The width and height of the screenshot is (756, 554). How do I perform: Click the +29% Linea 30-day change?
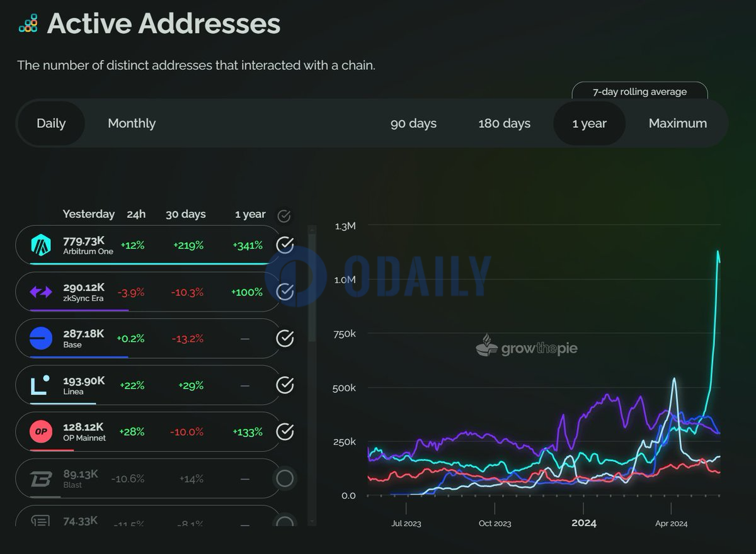pyautogui.click(x=191, y=385)
